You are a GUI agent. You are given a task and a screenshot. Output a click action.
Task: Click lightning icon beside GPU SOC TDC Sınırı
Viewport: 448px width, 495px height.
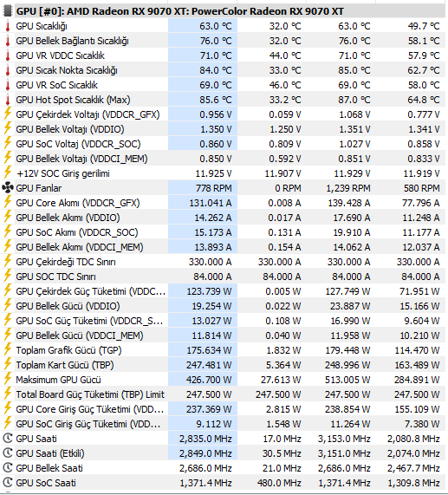tap(8, 276)
